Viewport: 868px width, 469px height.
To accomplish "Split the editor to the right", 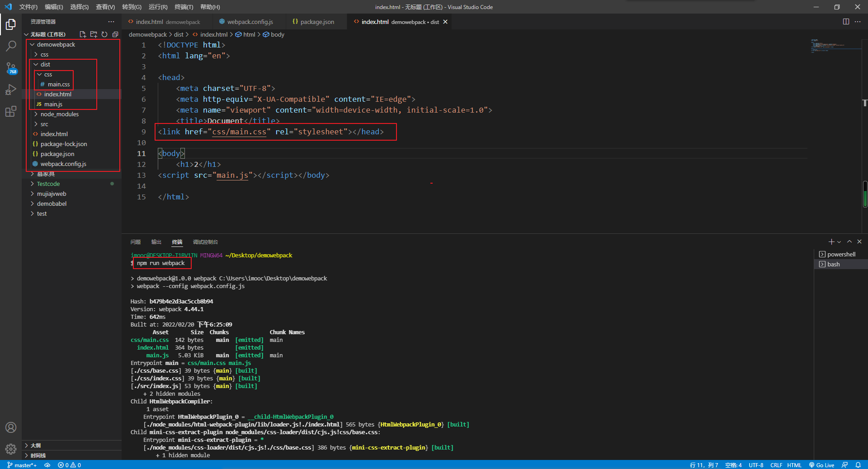I will pos(846,22).
